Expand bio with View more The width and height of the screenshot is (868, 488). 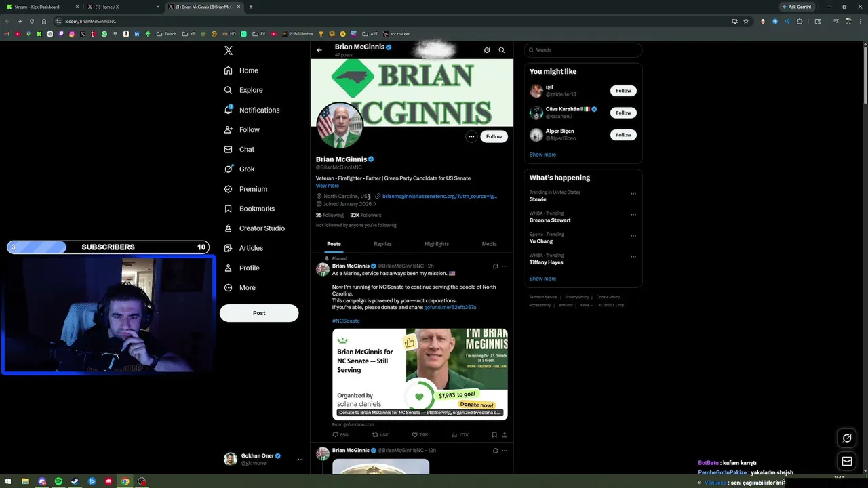coord(327,186)
